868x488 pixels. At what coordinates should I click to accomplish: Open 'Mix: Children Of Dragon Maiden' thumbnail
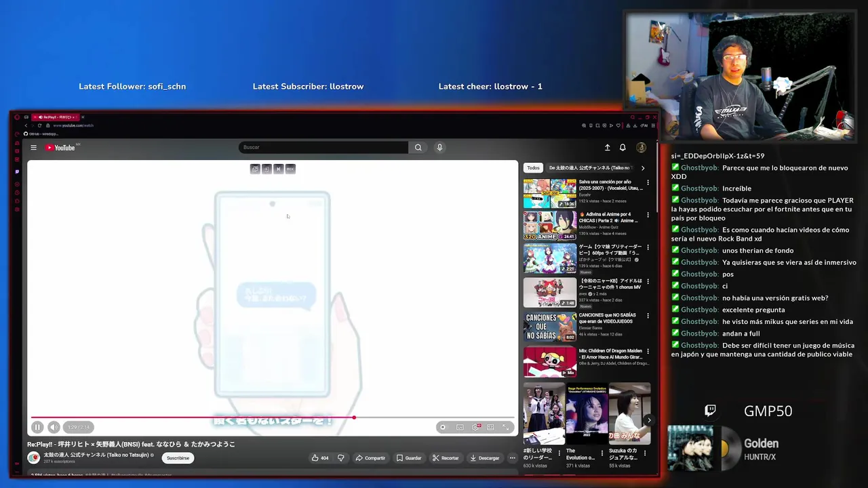point(550,362)
